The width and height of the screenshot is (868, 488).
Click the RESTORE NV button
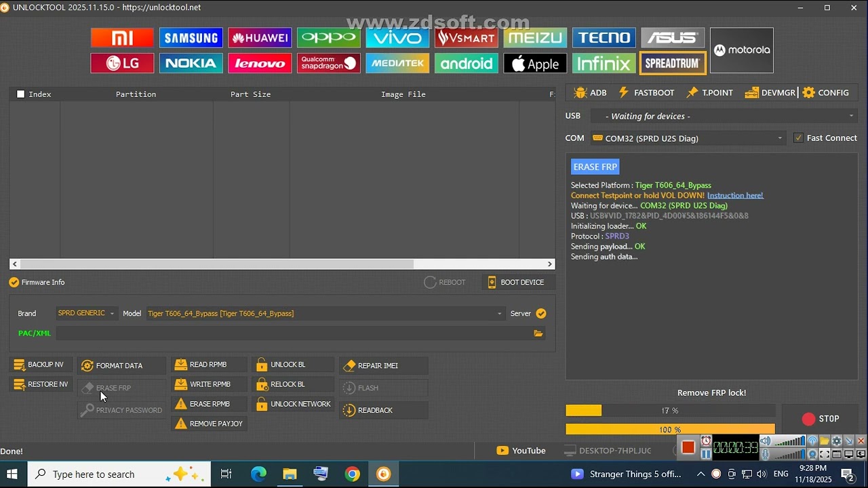(40, 384)
